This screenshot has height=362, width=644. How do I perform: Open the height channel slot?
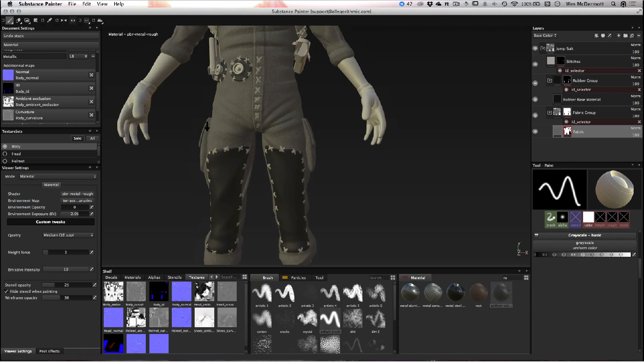pyautogui.click(x=600, y=219)
